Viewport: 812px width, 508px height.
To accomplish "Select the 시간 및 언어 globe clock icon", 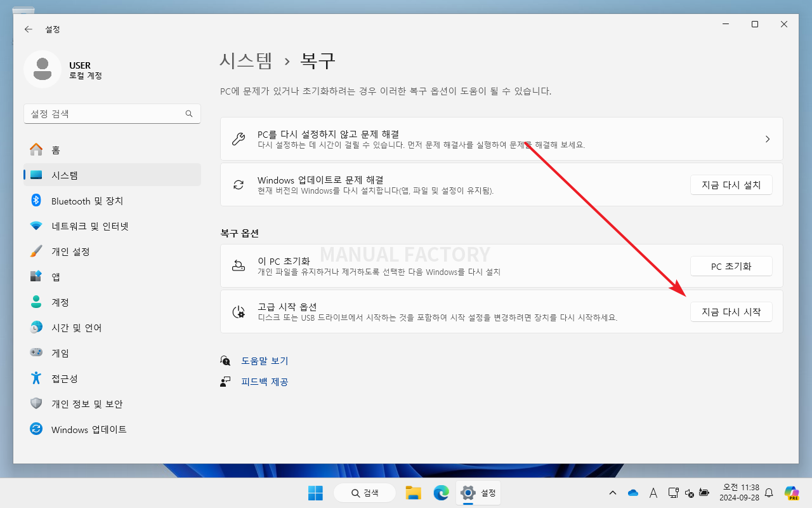I will (36, 328).
